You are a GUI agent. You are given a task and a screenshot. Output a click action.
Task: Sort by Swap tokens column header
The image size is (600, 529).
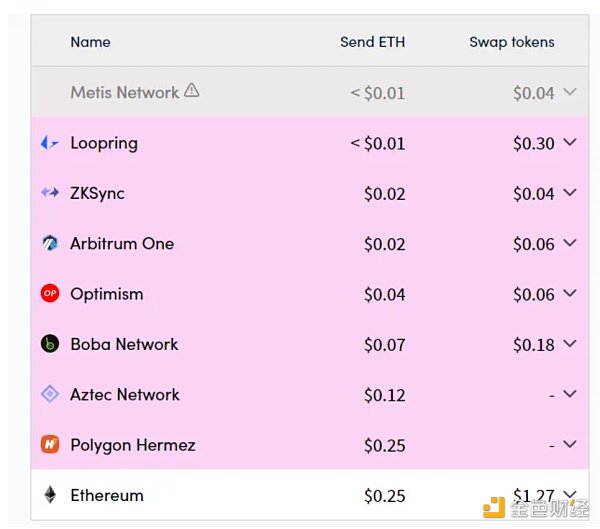511,42
